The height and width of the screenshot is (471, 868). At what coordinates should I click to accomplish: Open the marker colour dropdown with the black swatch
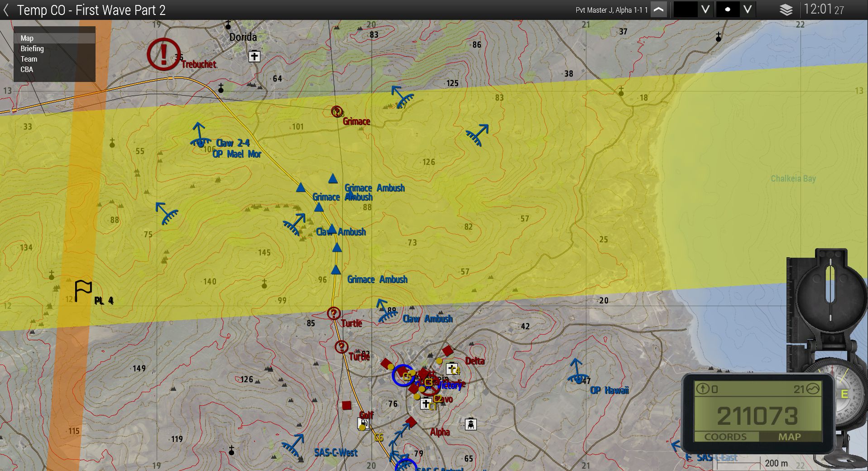point(705,10)
